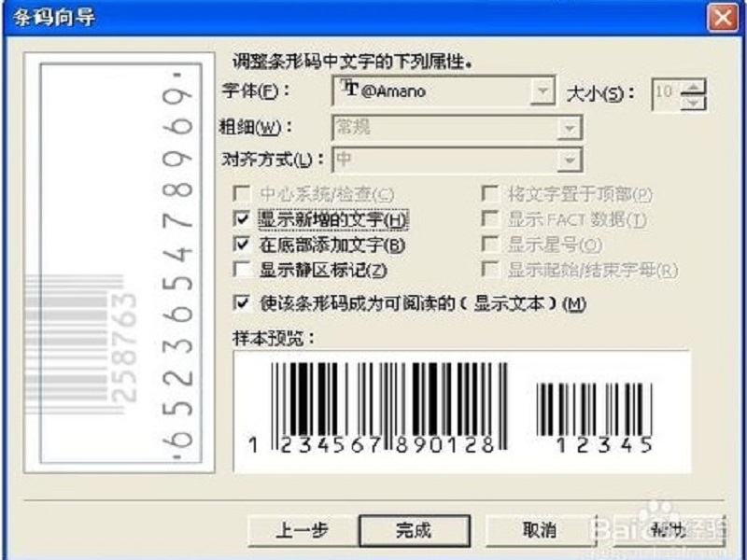Screen dimensions: 747x560
Task: Open the 字体 dropdown showing @Amano
Action: (543, 91)
